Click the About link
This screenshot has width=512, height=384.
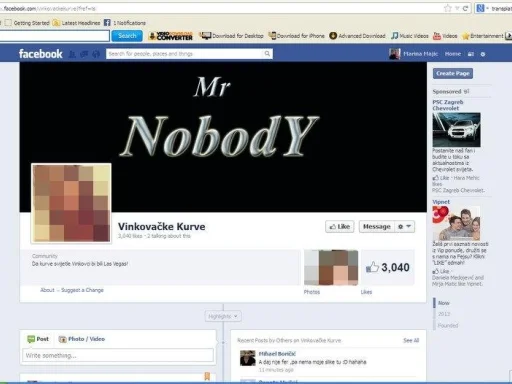coord(47,290)
